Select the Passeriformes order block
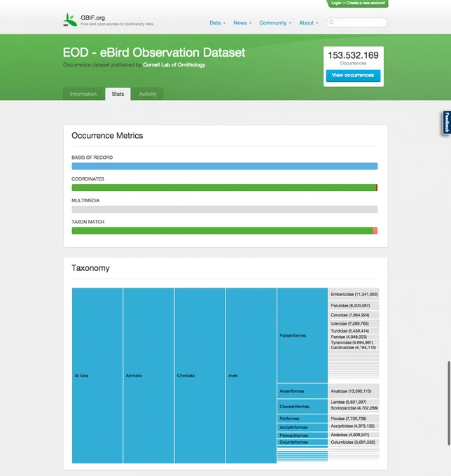The width and height of the screenshot is (451, 476). [x=303, y=335]
